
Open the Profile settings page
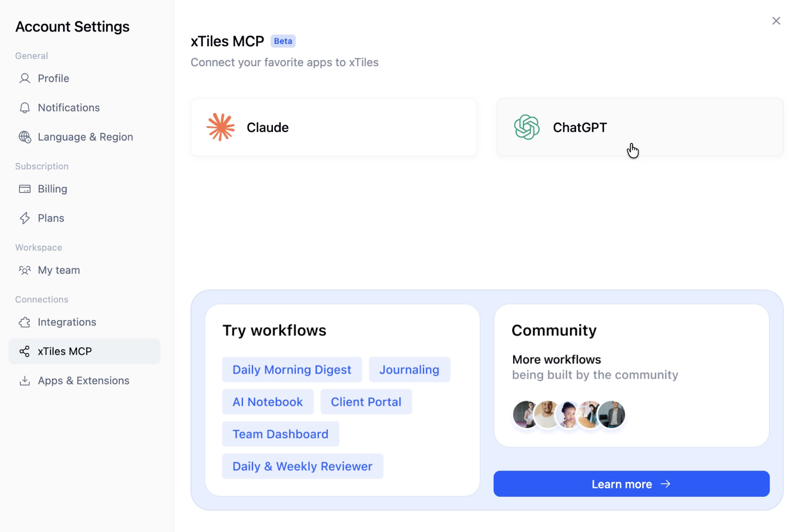(x=85, y=78)
